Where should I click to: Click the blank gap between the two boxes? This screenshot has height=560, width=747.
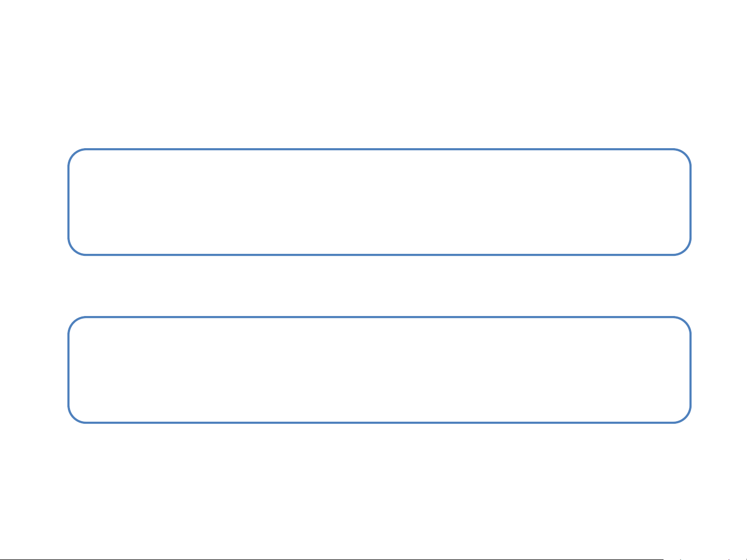tap(379, 286)
